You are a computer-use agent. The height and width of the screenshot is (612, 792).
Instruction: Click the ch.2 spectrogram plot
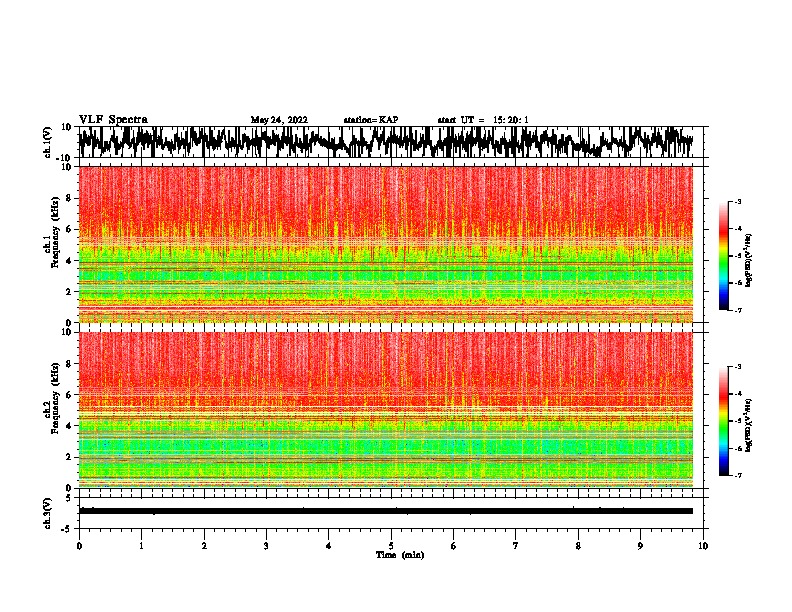tap(386, 410)
